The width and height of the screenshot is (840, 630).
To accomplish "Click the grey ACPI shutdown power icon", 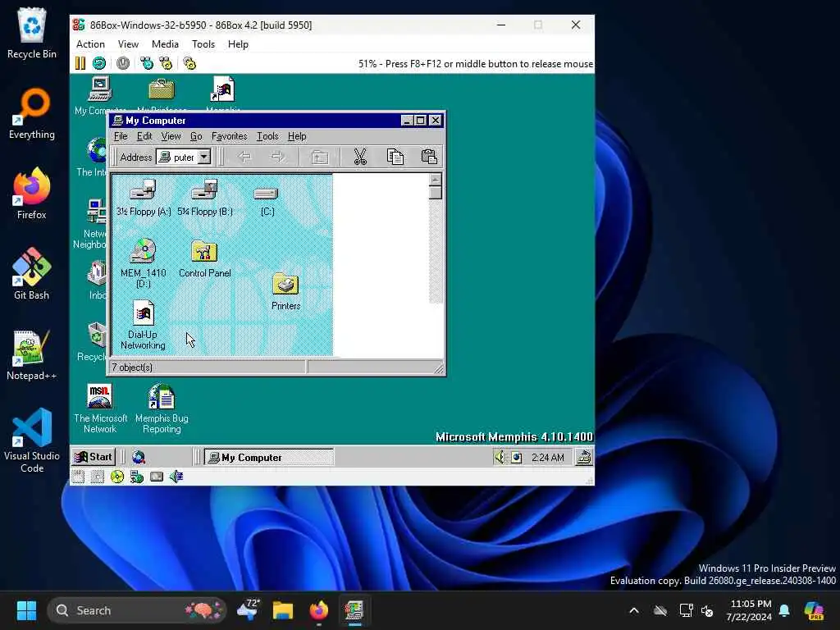I will (123, 63).
